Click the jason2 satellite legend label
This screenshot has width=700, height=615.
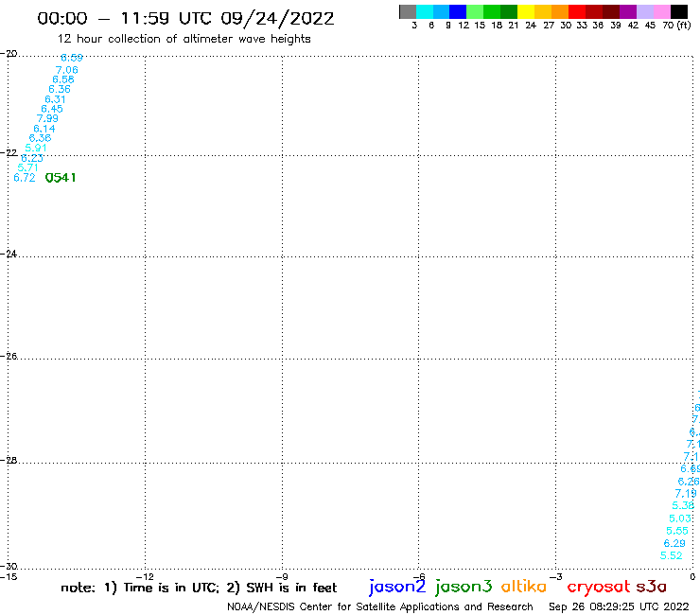[397, 587]
